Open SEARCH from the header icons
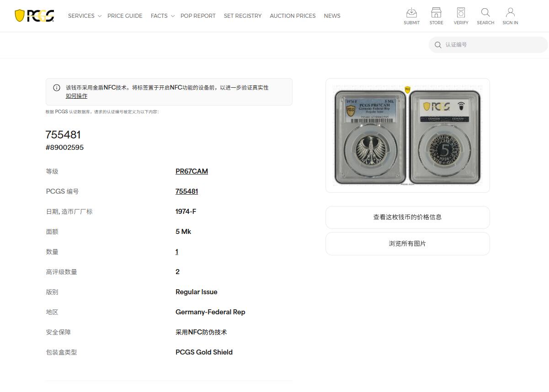 485,16
